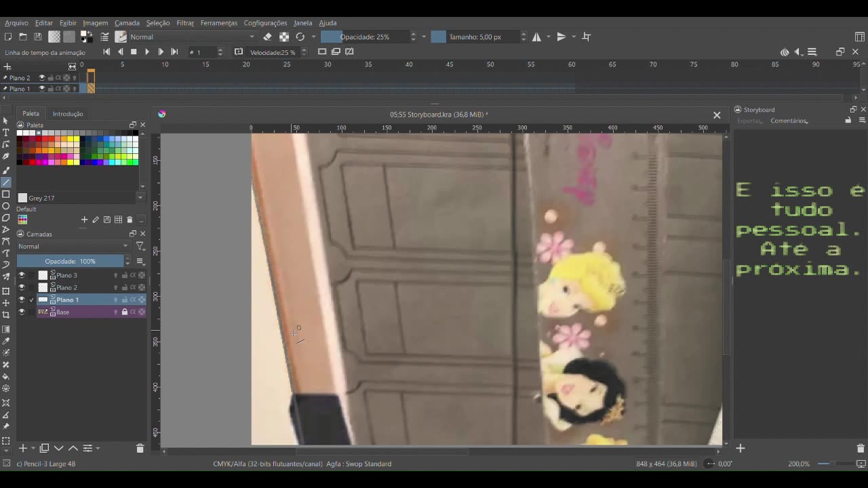Open Comentários dropdown in Storyboard
Screen dimensions: 868x488
789,121
